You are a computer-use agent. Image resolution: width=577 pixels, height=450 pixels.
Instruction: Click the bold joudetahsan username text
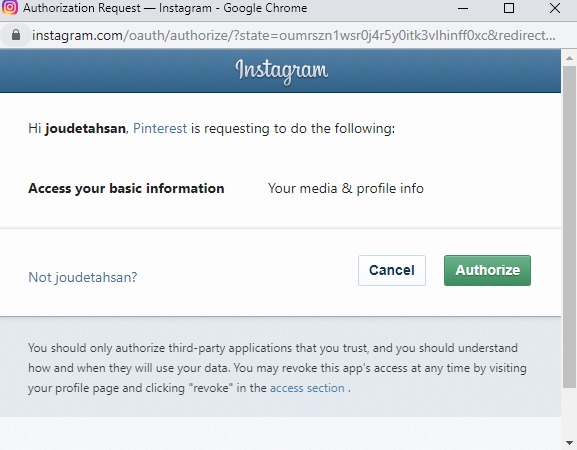point(85,128)
